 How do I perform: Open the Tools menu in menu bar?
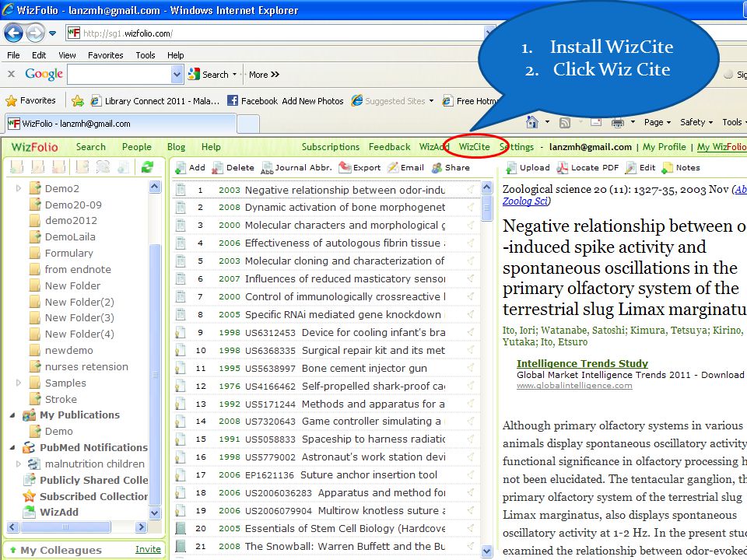[146, 55]
